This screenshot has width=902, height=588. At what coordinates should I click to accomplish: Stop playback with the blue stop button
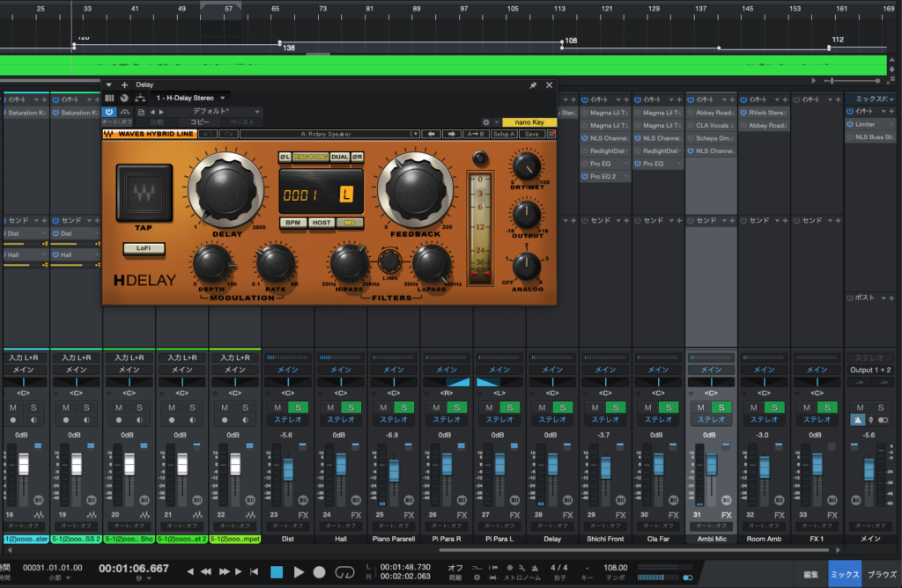point(277,572)
